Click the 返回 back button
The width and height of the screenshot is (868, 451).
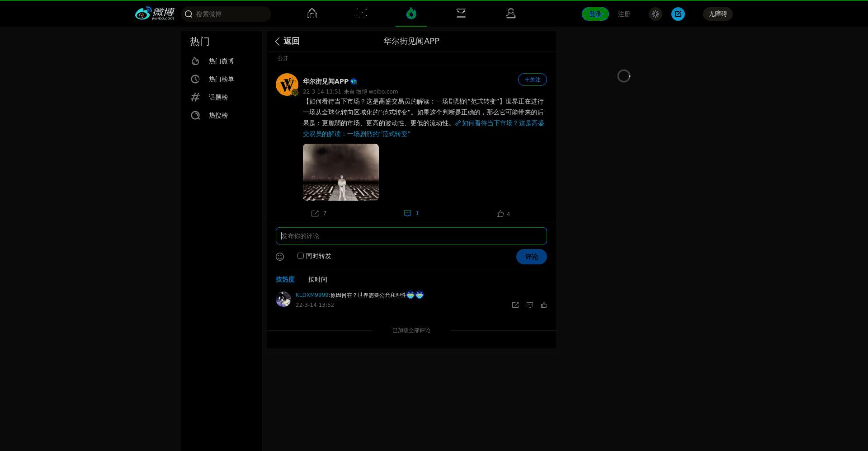click(x=288, y=41)
